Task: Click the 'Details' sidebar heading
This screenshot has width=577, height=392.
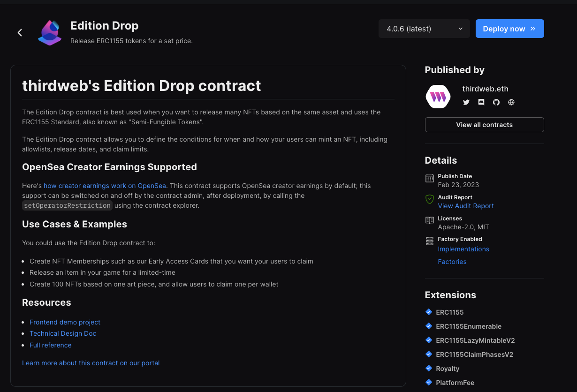Action: coord(441,160)
